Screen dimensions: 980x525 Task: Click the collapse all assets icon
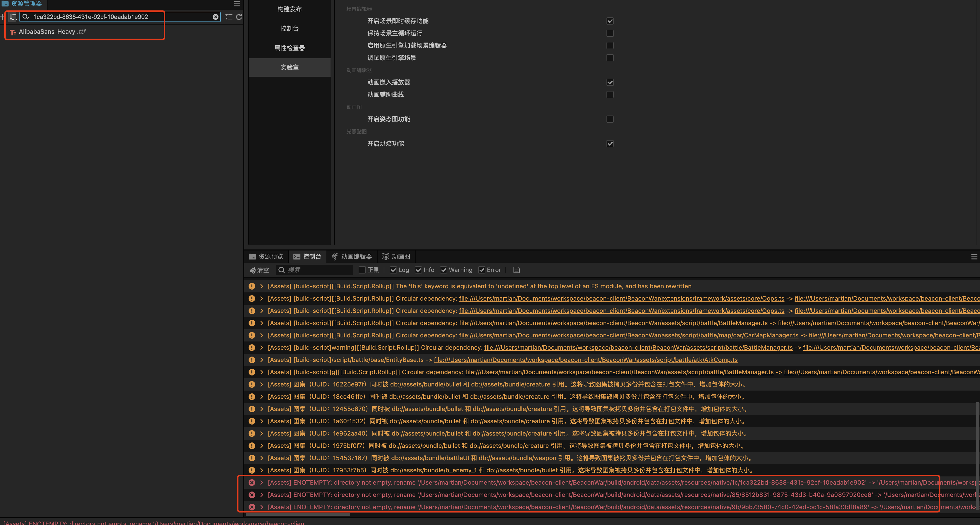(229, 17)
